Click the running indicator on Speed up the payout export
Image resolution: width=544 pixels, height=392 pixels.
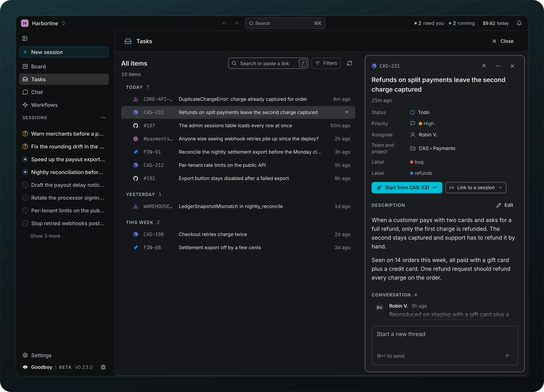(25, 159)
